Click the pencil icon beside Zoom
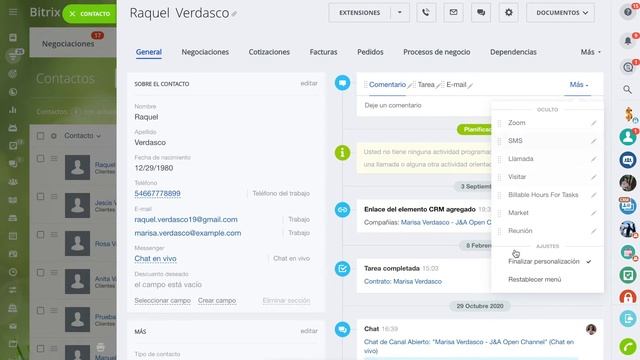640x360 pixels. pos(593,123)
